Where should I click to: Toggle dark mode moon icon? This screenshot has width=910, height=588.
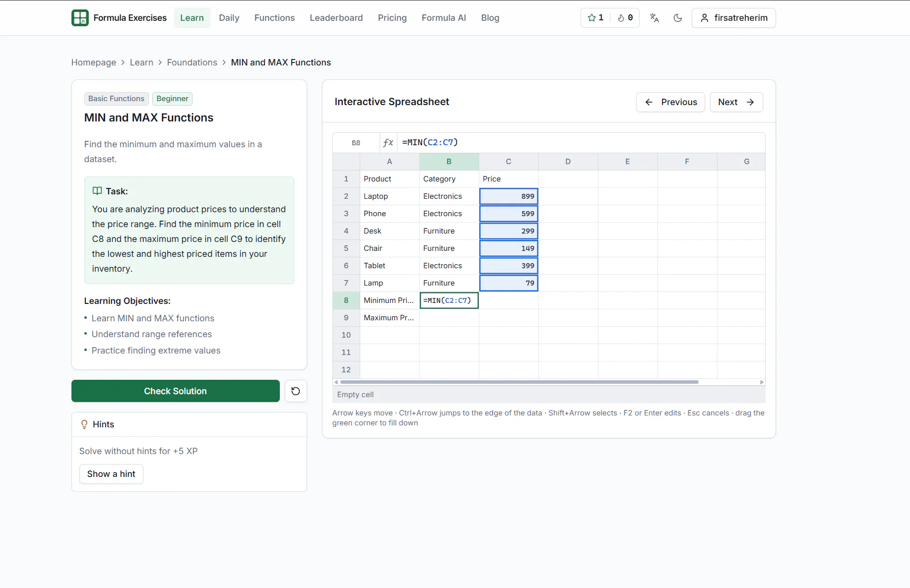point(678,18)
